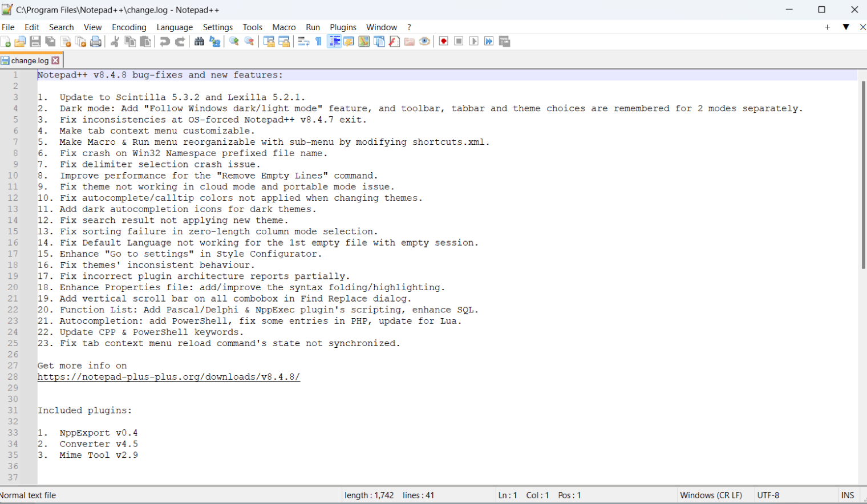Click line number 28 in the margin
This screenshot has width=867, height=504.
pyautogui.click(x=13, y=377)
